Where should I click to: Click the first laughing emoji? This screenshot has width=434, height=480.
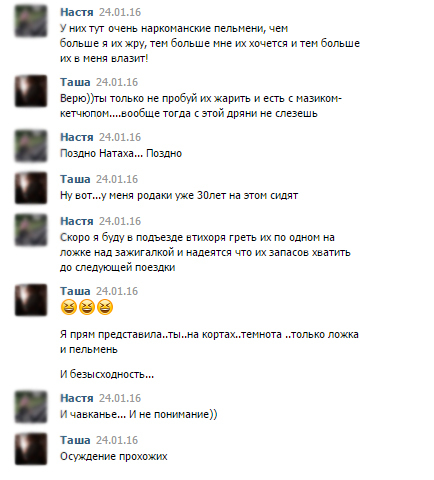point(69,307)
